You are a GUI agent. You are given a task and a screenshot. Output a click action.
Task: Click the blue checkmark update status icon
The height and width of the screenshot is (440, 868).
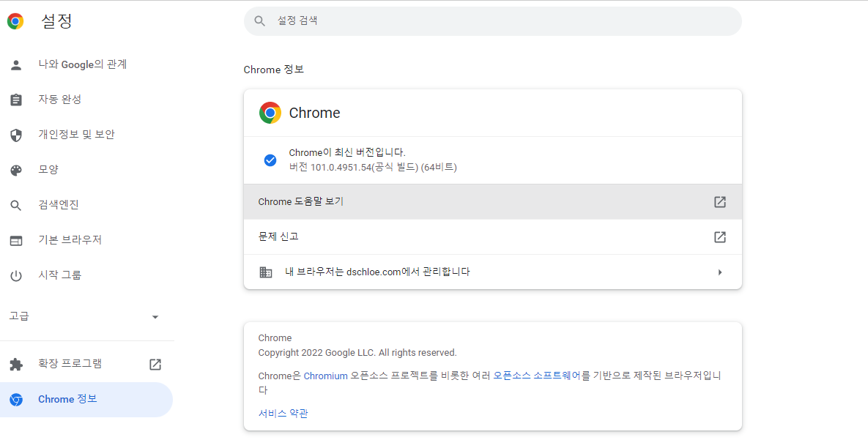coord(270,160)
